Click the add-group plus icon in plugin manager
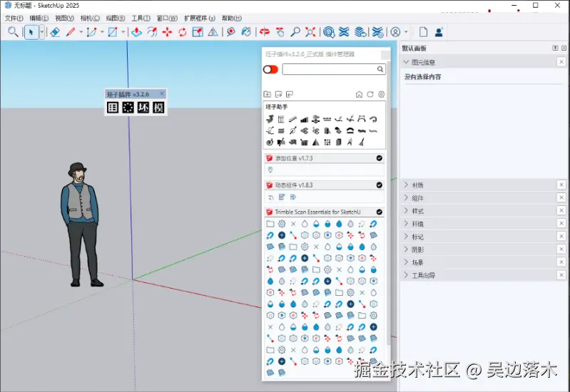Viewport: 570px width, 392px height. (x=268, y=95)
